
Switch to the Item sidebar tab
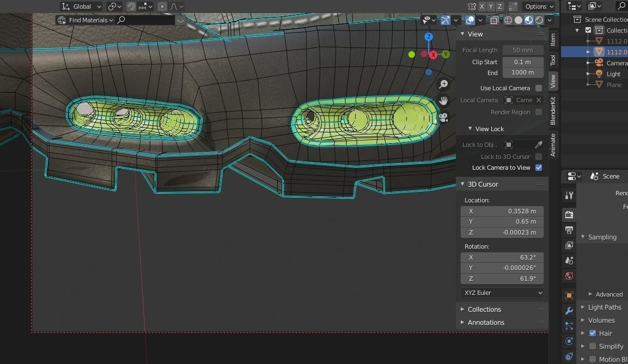553,40
